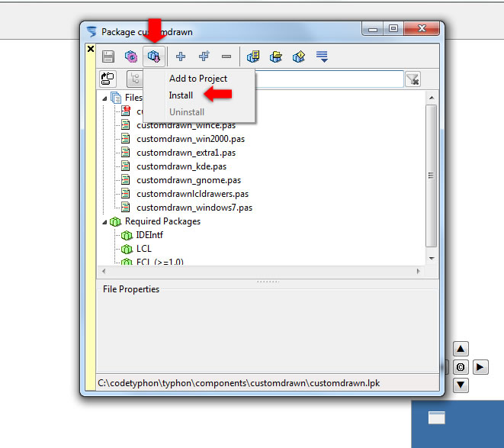Select customdrawn_extra1.pas file
This screenshot has height=448, width=504.
tap(186, 153)
